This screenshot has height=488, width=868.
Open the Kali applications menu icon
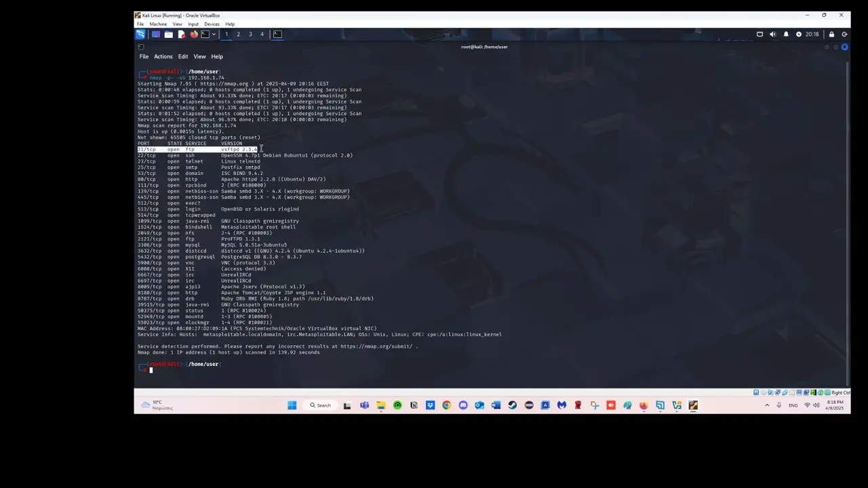pos(140,34)
